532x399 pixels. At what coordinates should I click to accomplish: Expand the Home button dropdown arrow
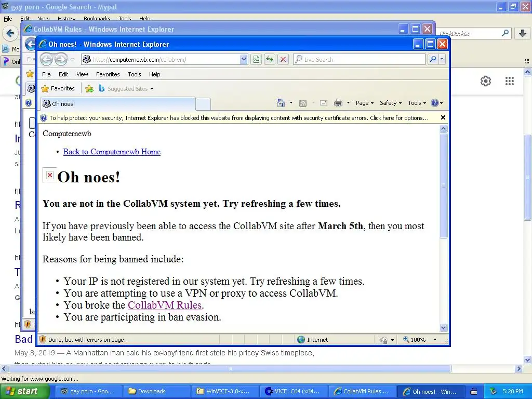coord(291,103)
